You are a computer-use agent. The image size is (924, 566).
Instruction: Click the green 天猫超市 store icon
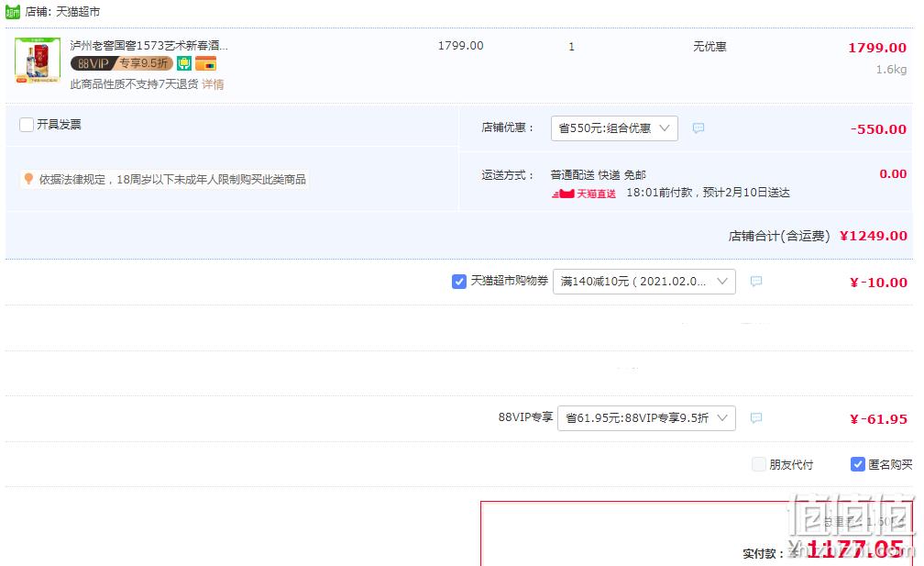[13, 11]
